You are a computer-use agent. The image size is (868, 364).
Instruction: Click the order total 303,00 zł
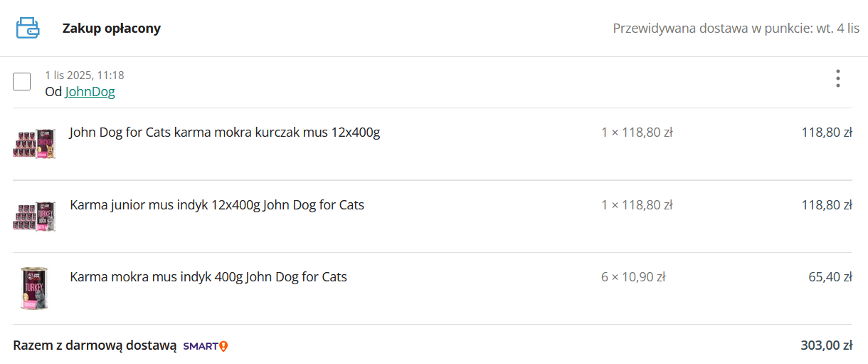[x=827, y=346]
